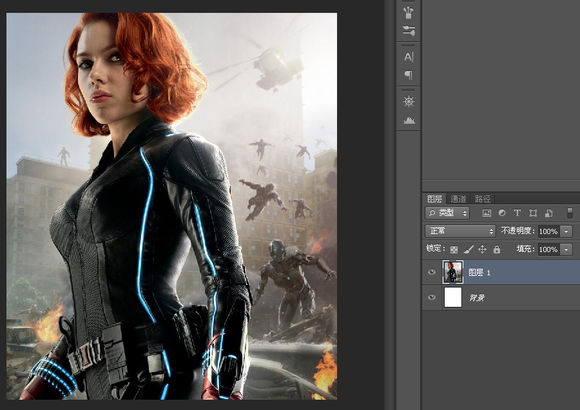Filter layers by type (T) icon
580x410 pixels.
click(517, 213)
